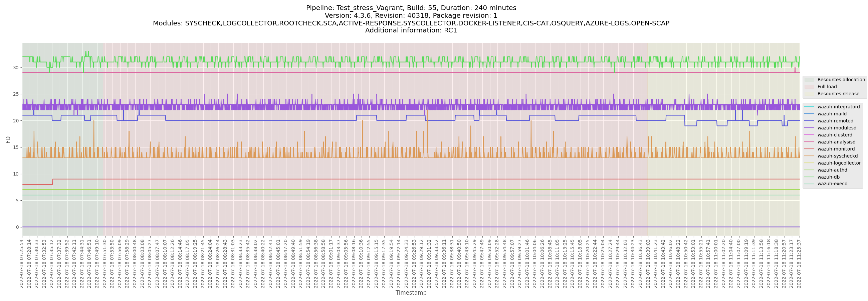Click the wazuh-db legend entry
Screen dimensions: 868x301
[828, 177]
